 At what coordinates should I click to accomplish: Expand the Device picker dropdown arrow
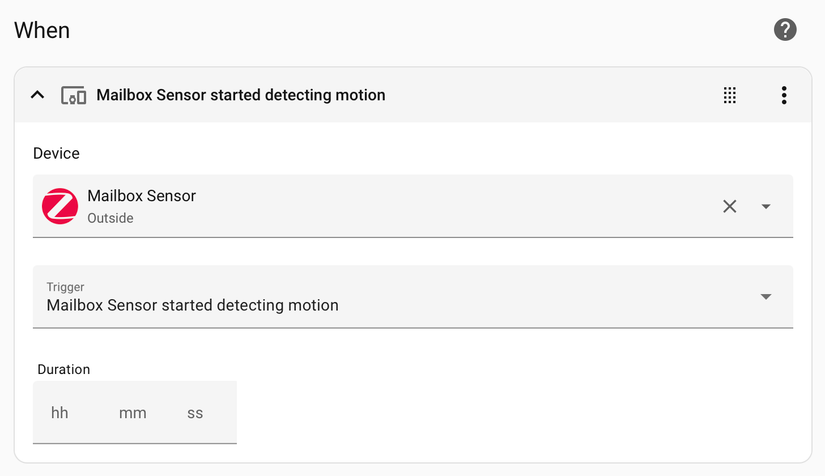[766, 206]
